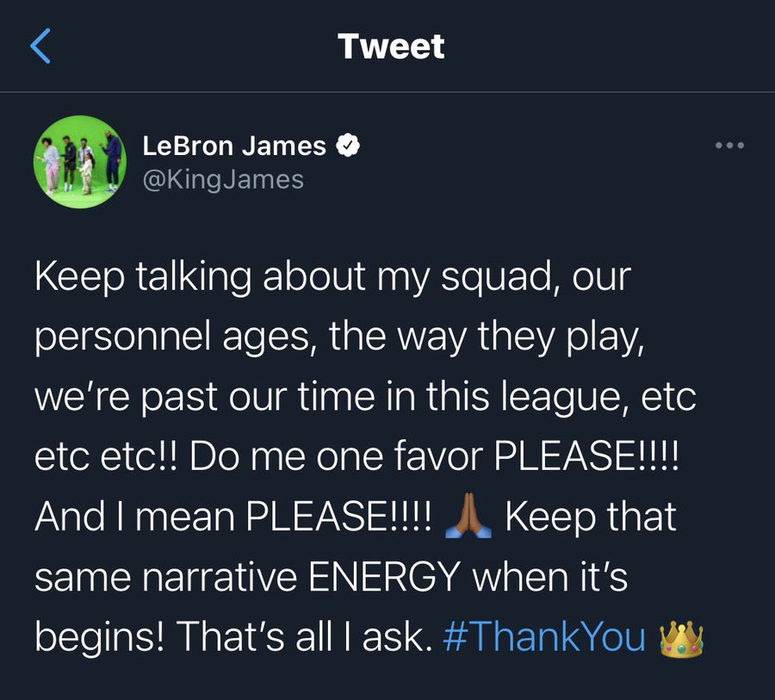Open the @KingJames handle
The image size is (775, 700).
pos(223,178)
